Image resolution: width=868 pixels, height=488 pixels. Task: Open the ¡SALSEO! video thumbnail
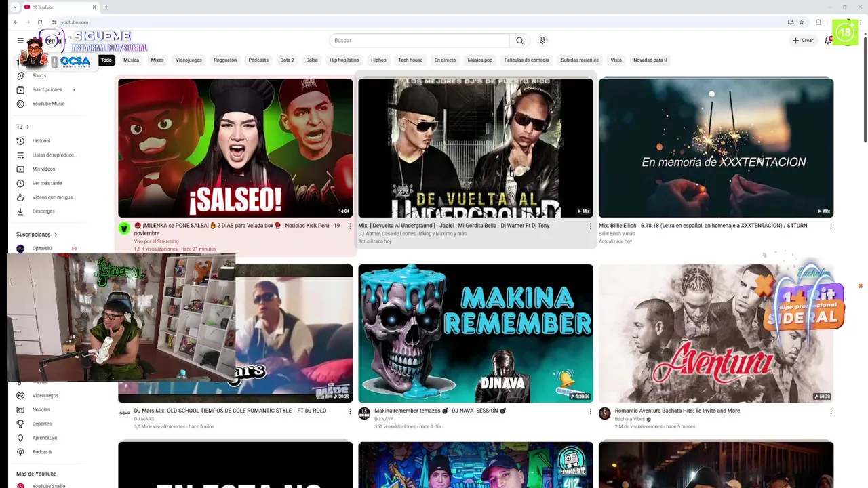[x=235, y=148]
